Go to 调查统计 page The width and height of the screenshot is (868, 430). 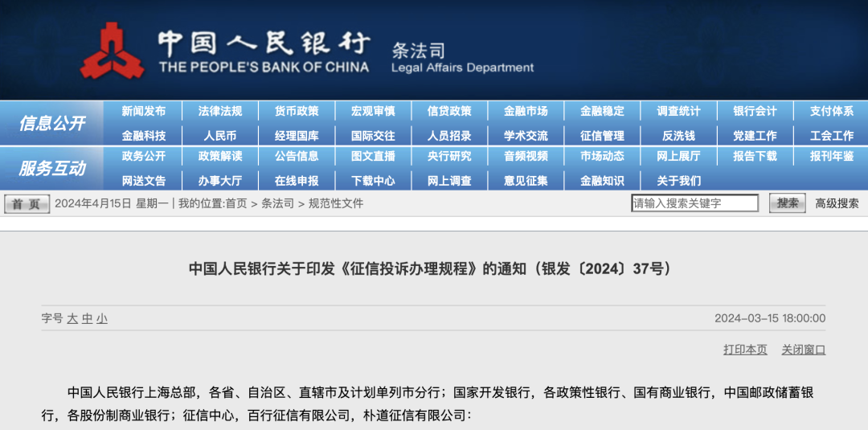(678, 111)
